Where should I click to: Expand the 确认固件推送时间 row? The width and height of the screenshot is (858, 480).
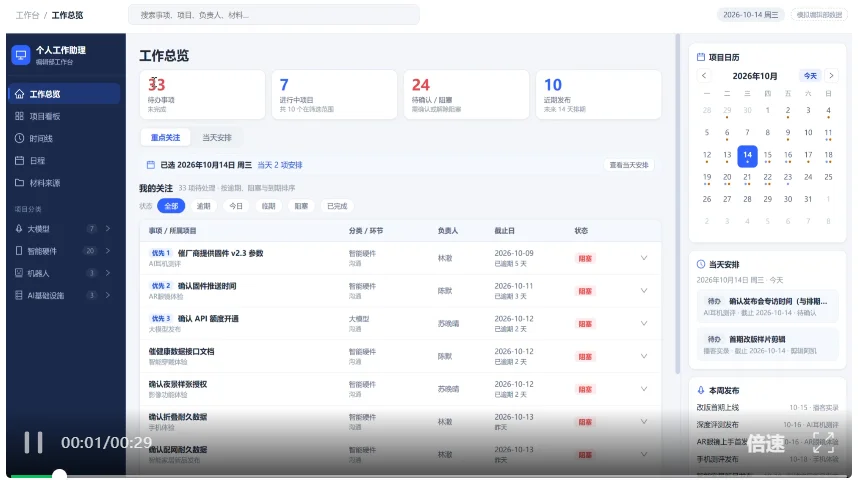pos(644,291)
